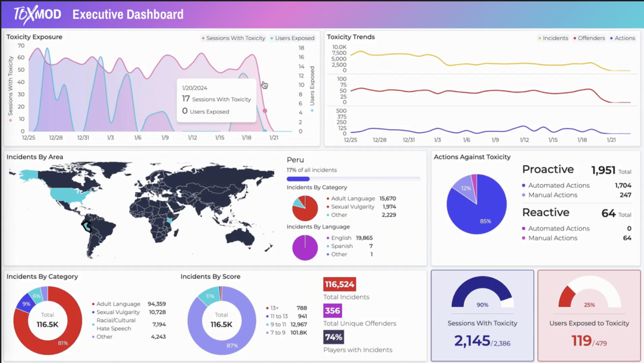This screenshot has height=363, width=644.
Task: Click the 356 Total Unique Offenders badge
Action: (333, 311)
